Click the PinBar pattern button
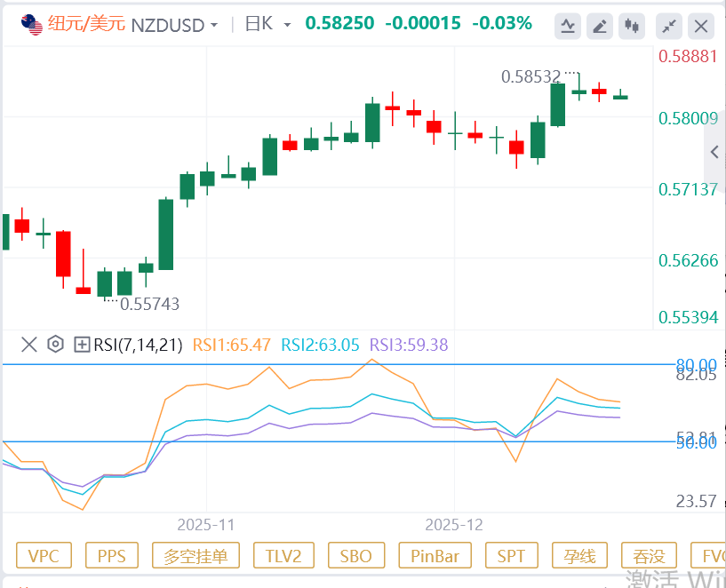 pos(435,556)
